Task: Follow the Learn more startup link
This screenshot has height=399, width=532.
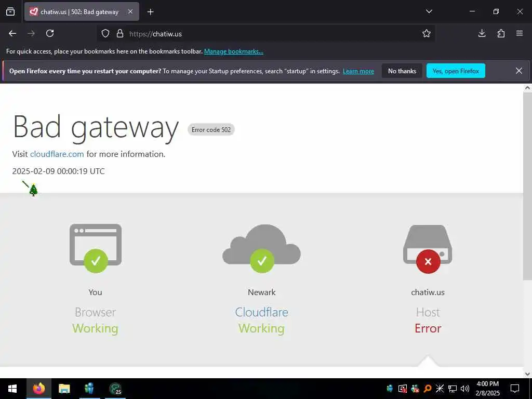Action: tap(358, 71)
